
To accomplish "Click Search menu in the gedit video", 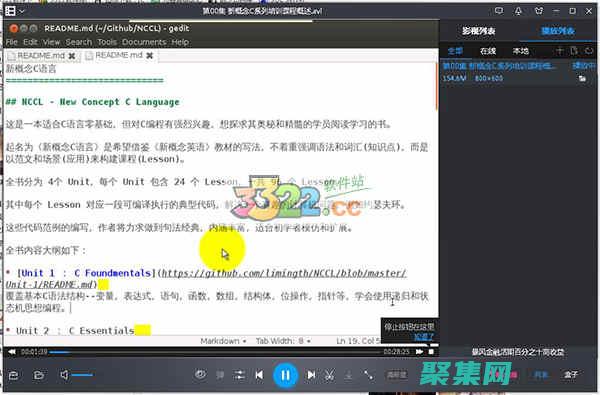I will 78,42.
